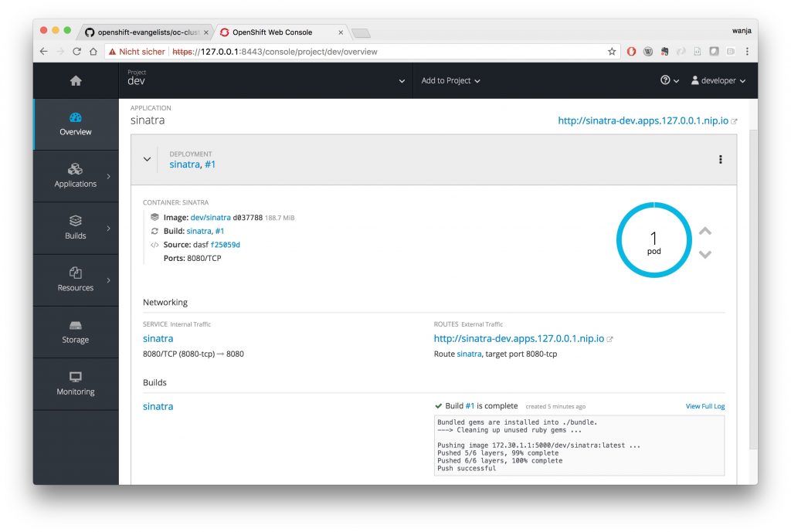Click the build log output box

pos(579,446)
